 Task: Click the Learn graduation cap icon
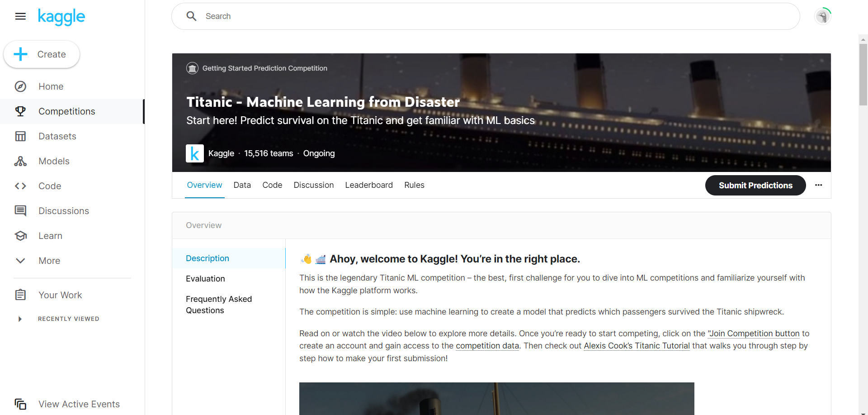click(20, 236)
